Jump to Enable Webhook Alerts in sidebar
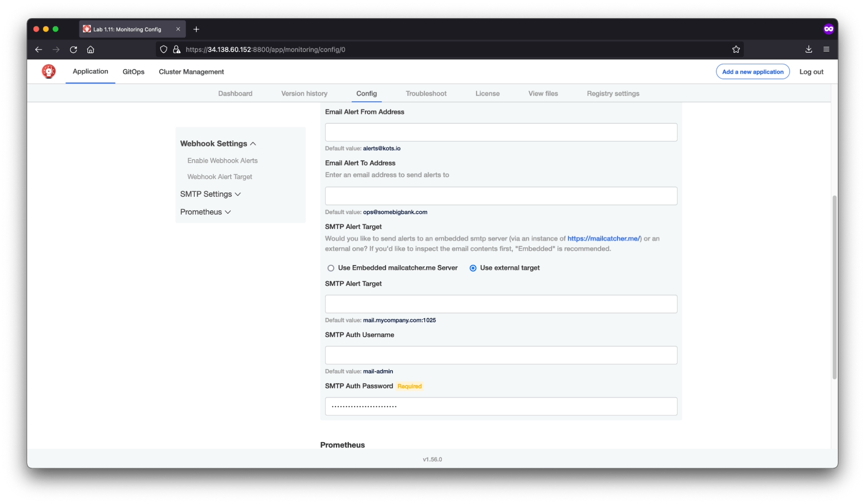865x504 pixels. tap(222, 161)
